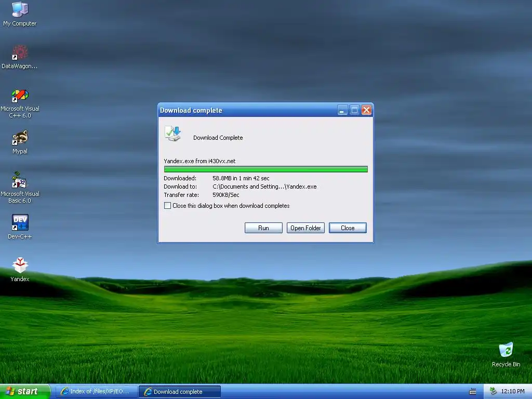Switch to Download complete taskbar item

(x=180, y=392)
